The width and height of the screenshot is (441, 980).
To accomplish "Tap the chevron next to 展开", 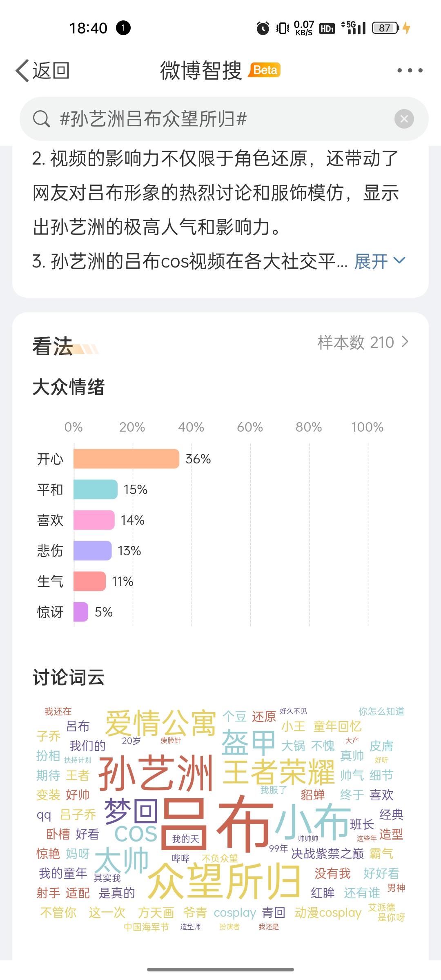I will pos(399,260).
